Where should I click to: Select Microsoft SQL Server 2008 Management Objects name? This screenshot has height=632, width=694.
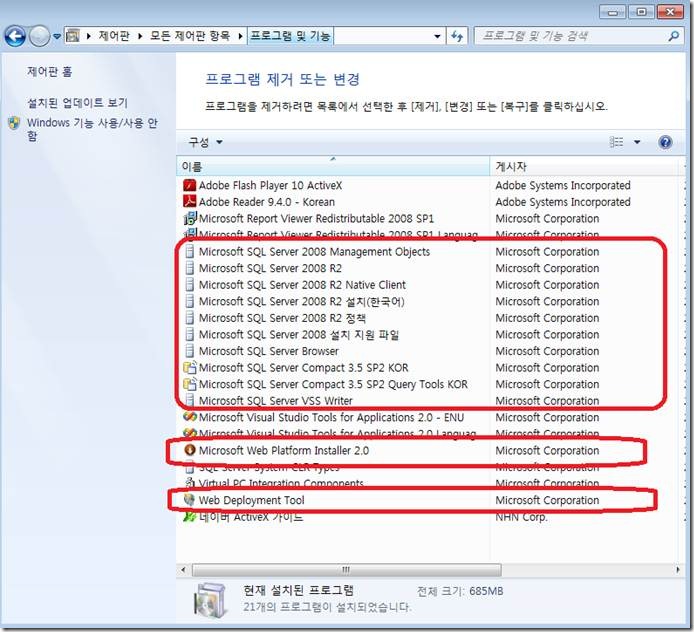point(314,252)
